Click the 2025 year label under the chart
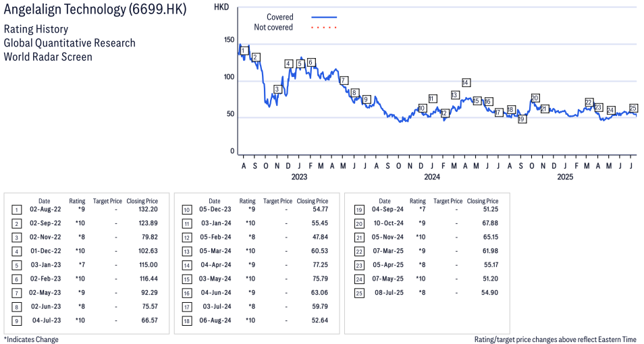The width and height of the screenshot is (644, 344). tap(565, 177)
